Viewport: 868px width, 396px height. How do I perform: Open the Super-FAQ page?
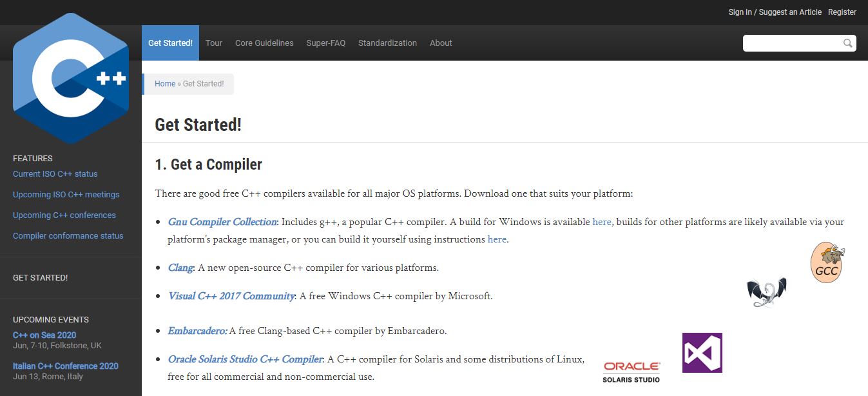pos(326,43)
